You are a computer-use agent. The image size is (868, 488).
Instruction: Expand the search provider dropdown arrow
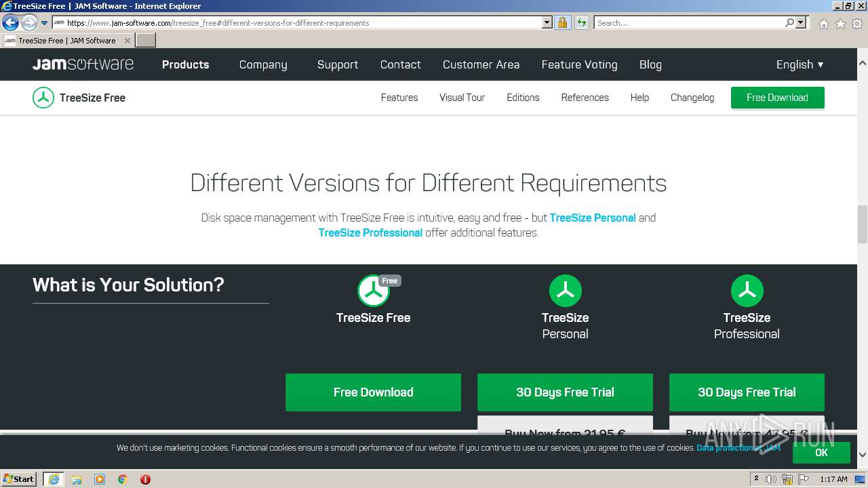(x=801, y=22)
